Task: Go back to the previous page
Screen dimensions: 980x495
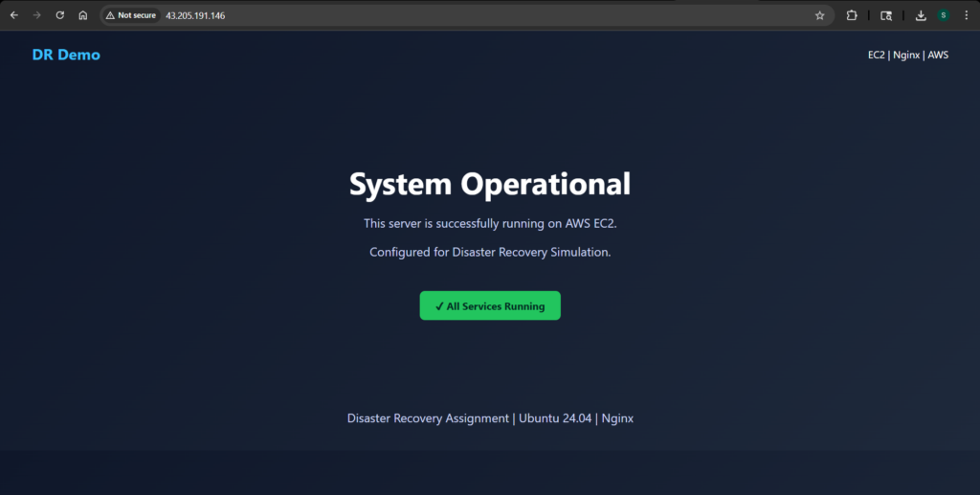Action: coord(14,15)
